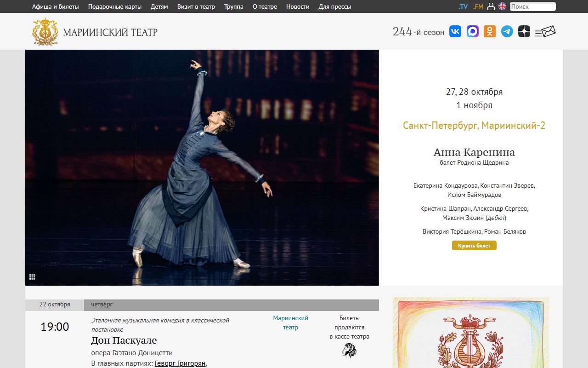
Task: Open the VK social network icon
Action: (455, 31)
